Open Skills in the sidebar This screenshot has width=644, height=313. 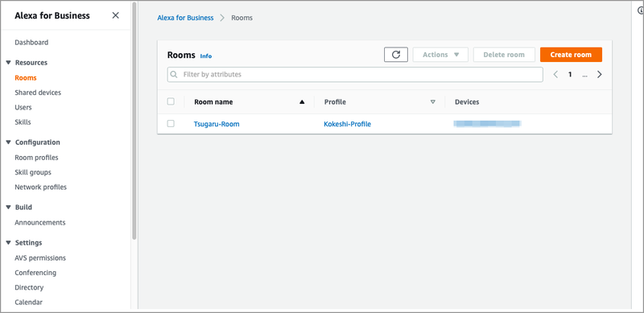23,122
